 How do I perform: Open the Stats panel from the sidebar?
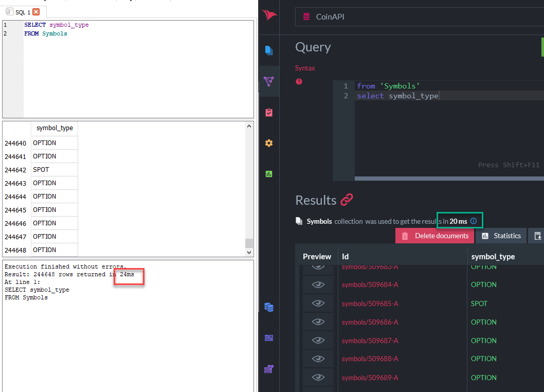[x=268, y=174]
